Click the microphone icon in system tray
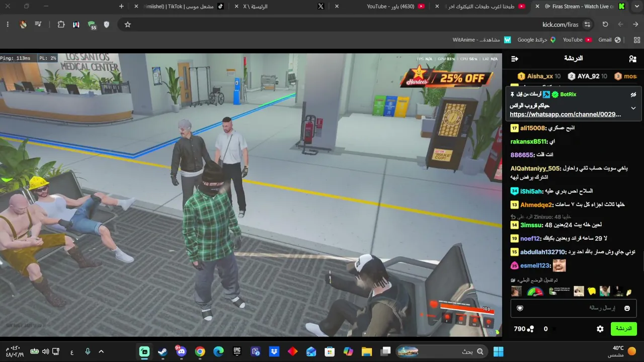This screenshot has width=644, height=362. pos(88,351)
